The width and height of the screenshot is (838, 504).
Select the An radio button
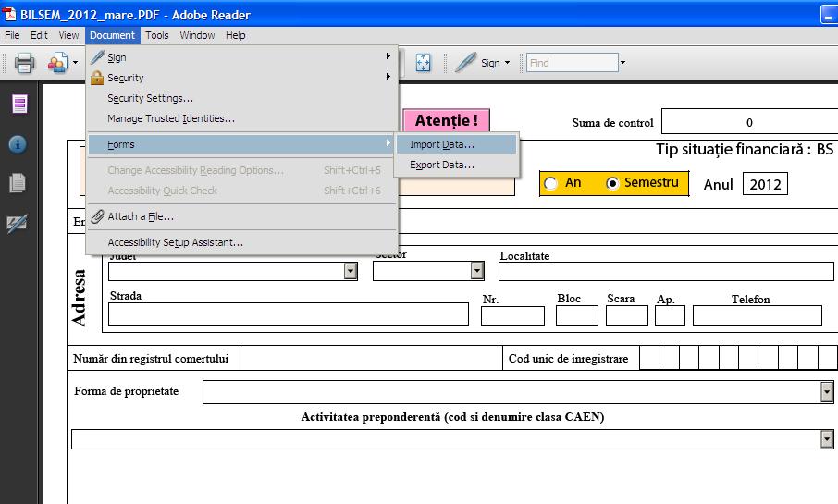[551, 183]
